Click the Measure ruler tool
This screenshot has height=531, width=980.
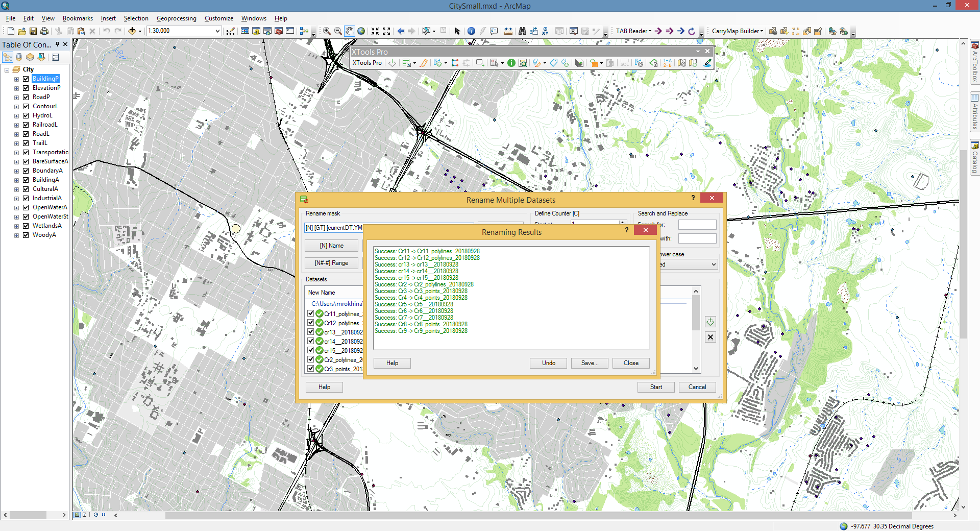pyautogui.click(x=508, y=31)
